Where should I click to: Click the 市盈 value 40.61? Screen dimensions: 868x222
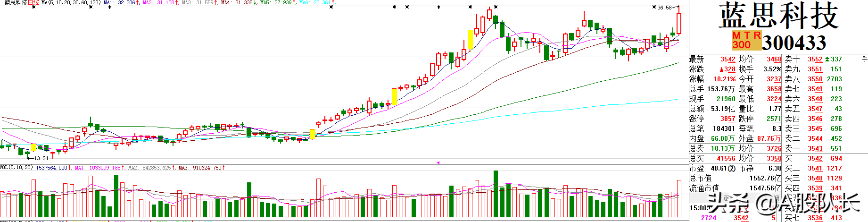tap(719, 168)
